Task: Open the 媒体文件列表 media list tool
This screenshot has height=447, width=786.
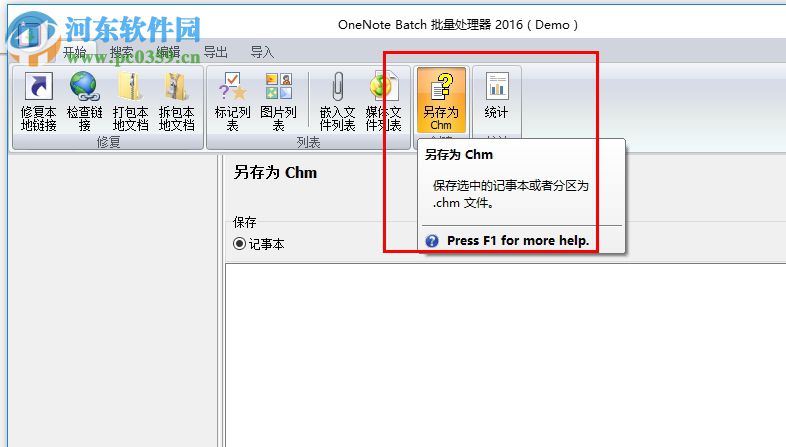Action: point(383,101)
